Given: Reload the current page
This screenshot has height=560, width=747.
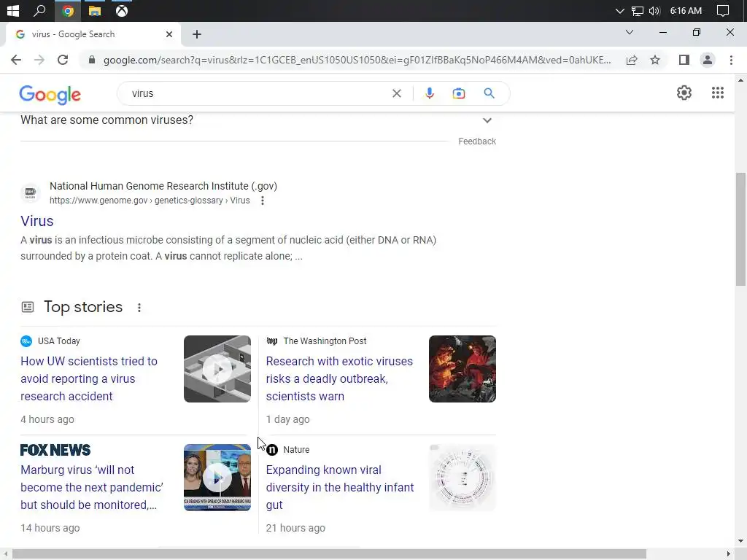Looking at the screenshot, I should [x=63, y=60].
